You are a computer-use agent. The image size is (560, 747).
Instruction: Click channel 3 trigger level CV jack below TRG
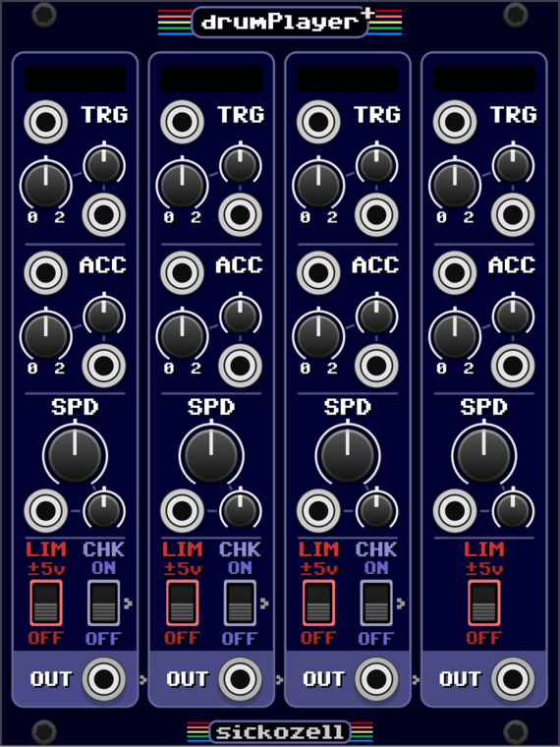click(376, 215)
